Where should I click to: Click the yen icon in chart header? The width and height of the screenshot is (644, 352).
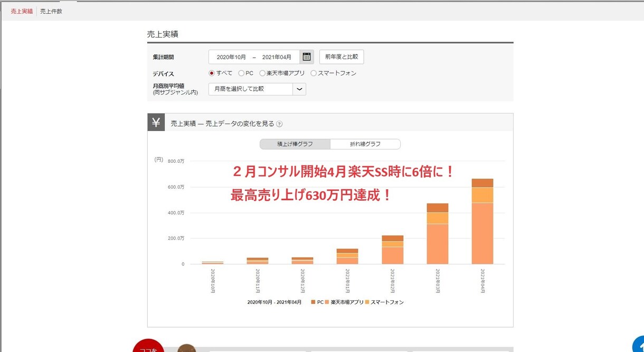pos(156,123)
